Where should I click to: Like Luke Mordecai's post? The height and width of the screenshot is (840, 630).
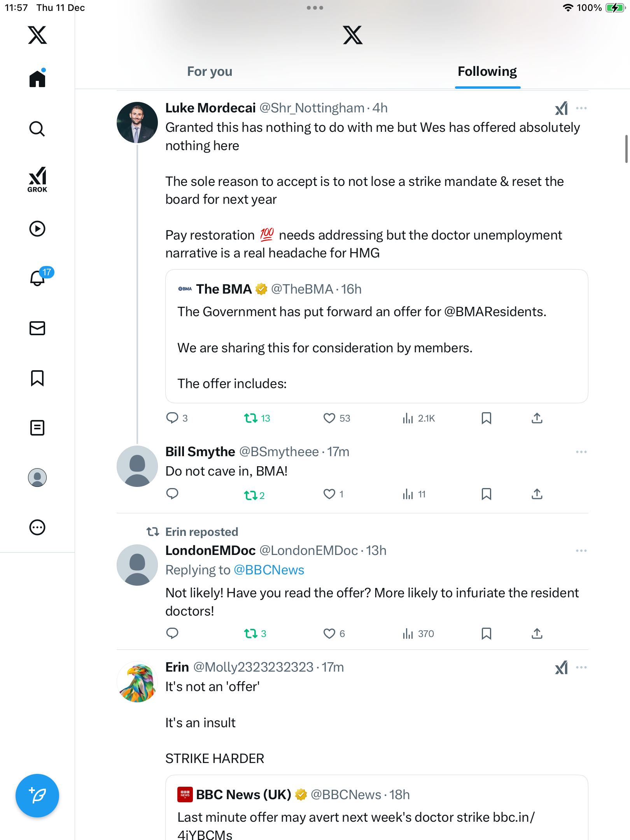click(329, 418)
